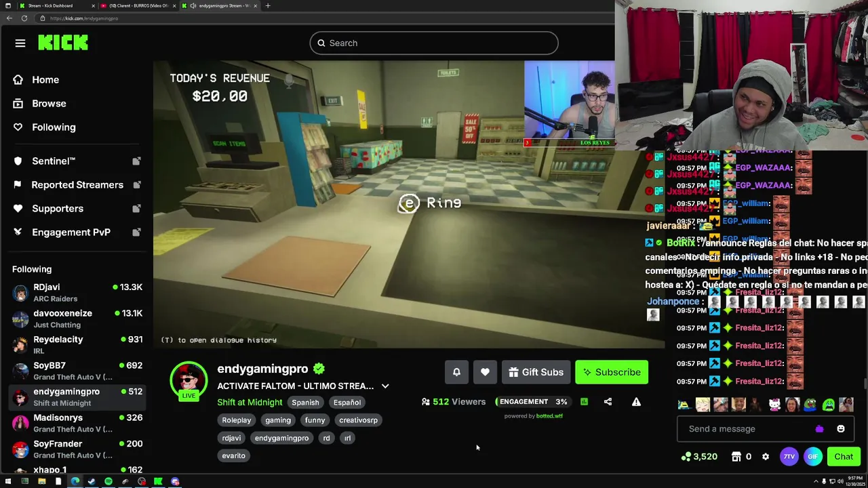The image size is (868, 488).
Task: Click the Roleplay tag
Action: click(237, 420)
